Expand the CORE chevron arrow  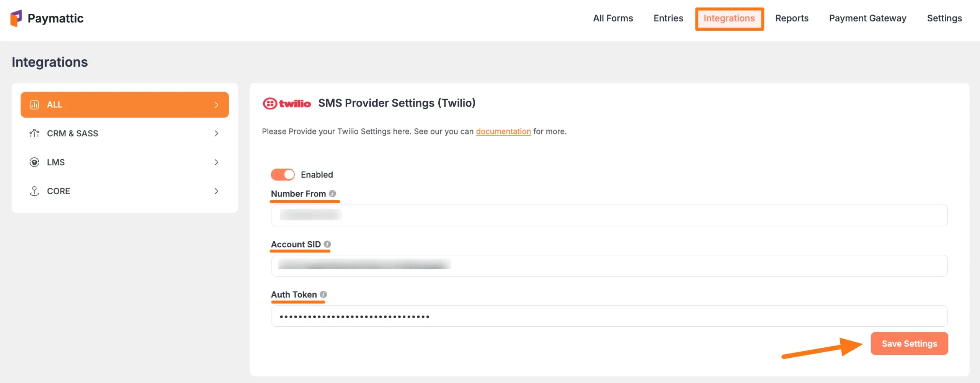click(216, 191)
